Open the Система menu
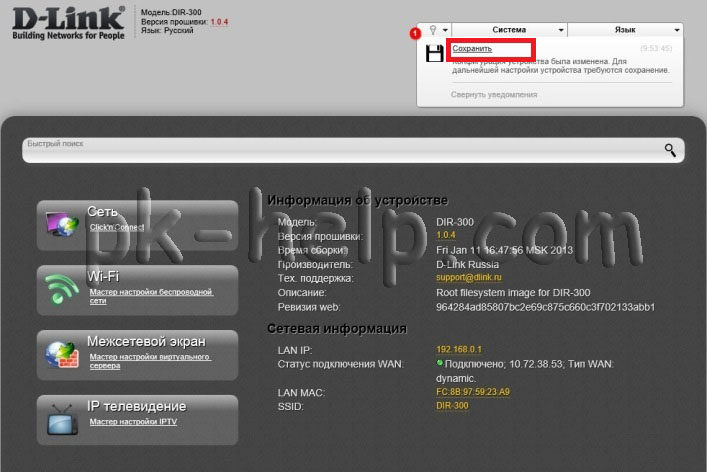 (510, 30)
